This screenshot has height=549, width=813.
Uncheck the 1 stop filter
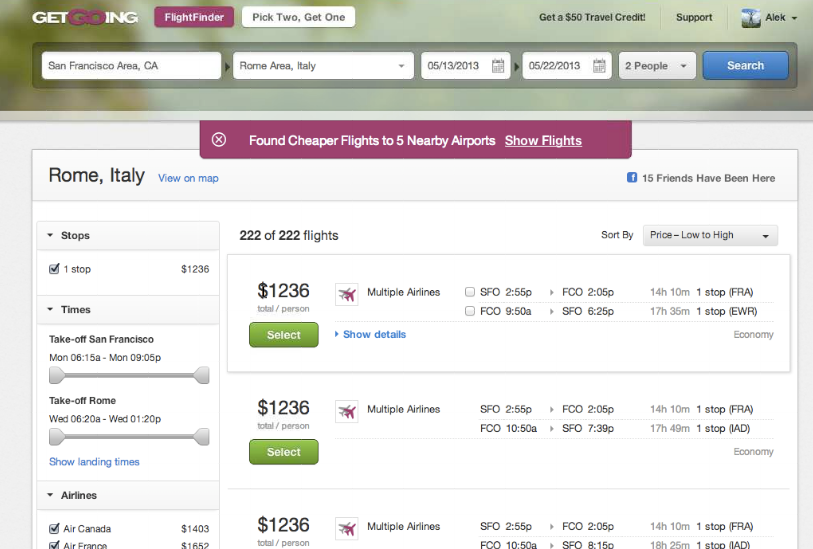[x=54, y=269]
